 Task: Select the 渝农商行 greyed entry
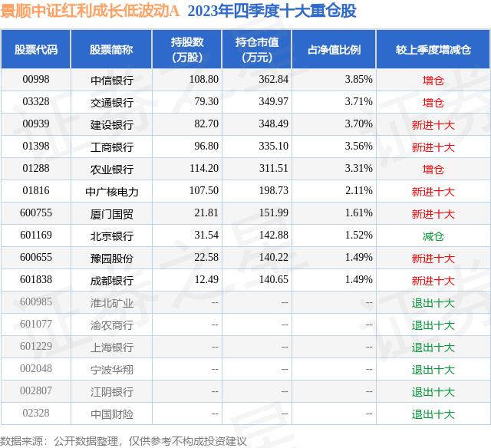112,325
